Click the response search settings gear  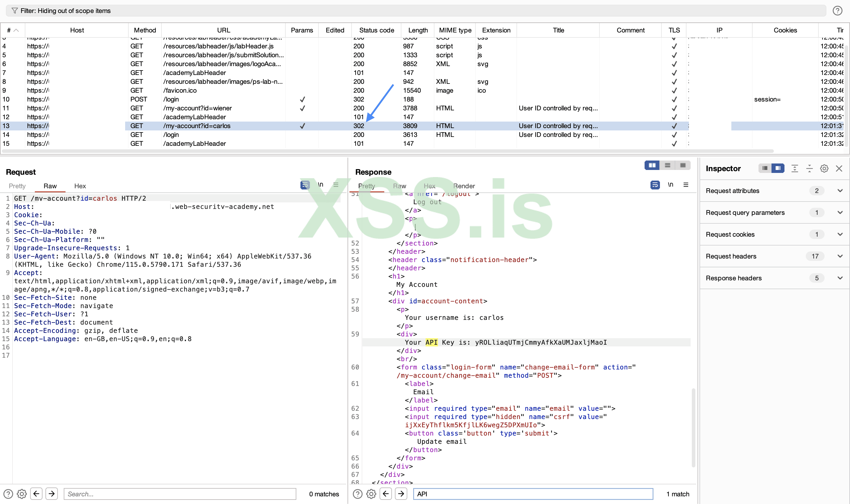click(x=371, y=494)
